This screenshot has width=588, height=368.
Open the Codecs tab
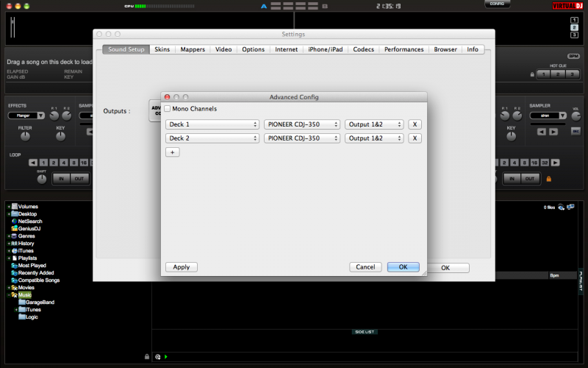(363, 49)
